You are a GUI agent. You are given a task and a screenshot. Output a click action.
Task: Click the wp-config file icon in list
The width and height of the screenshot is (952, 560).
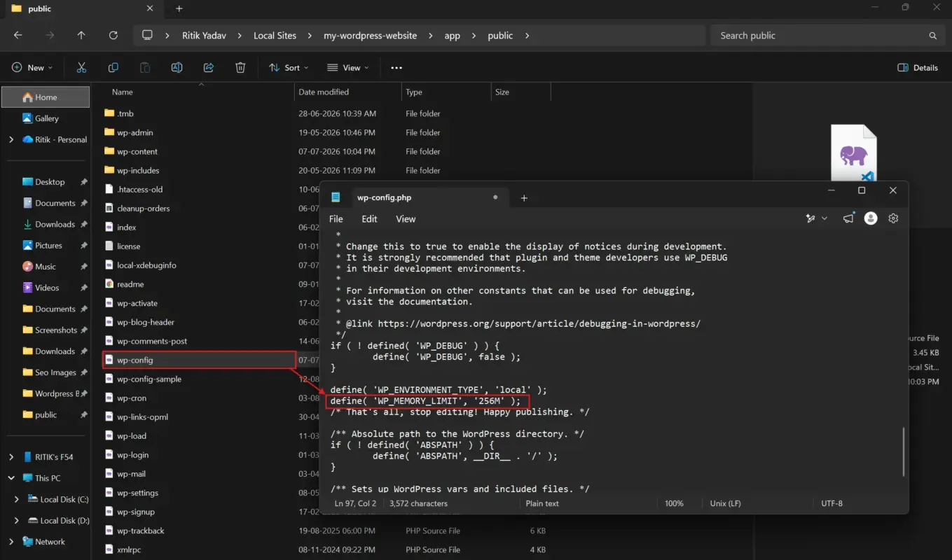(x=109, y=360)
